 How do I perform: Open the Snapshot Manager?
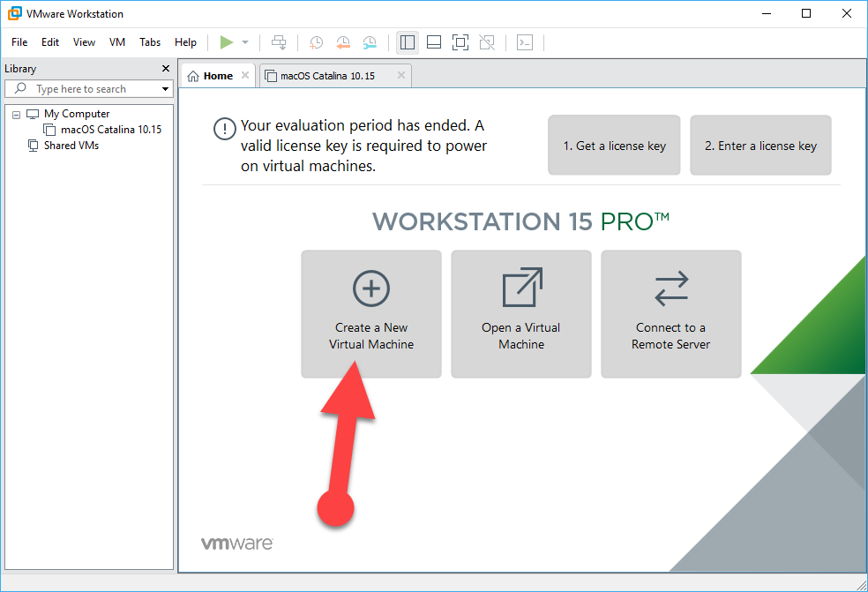coord(370,42)
